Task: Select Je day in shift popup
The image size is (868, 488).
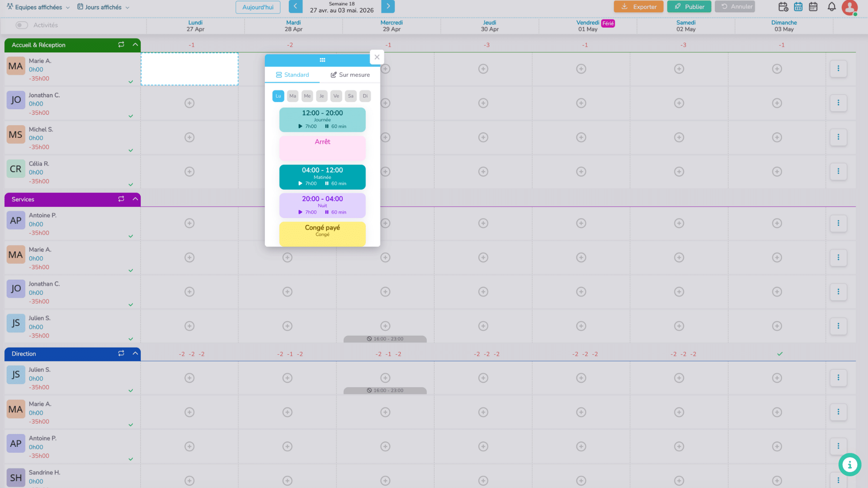Action: 321,96
